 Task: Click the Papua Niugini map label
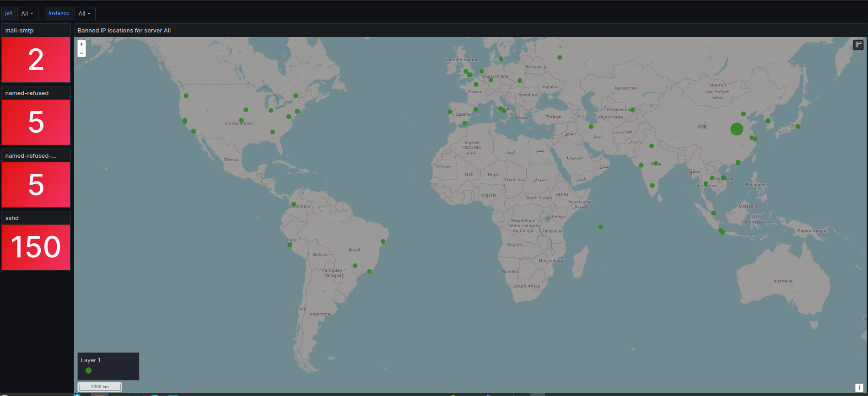[813, 231]
